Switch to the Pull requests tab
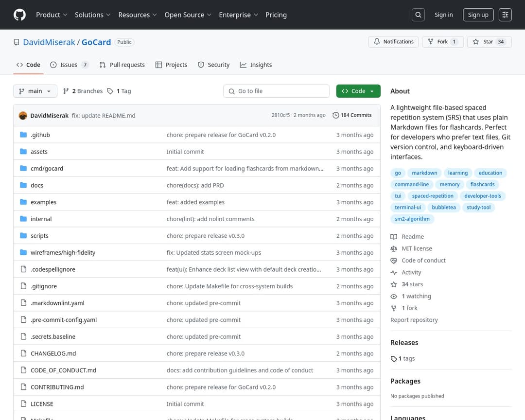The width and height of the screenshot is (525, 420). 122,65
